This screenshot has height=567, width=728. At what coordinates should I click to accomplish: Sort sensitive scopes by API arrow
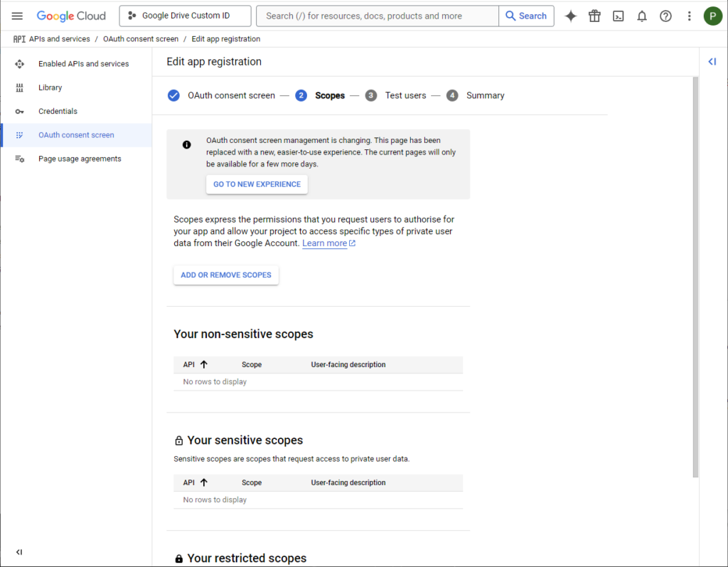204,482
